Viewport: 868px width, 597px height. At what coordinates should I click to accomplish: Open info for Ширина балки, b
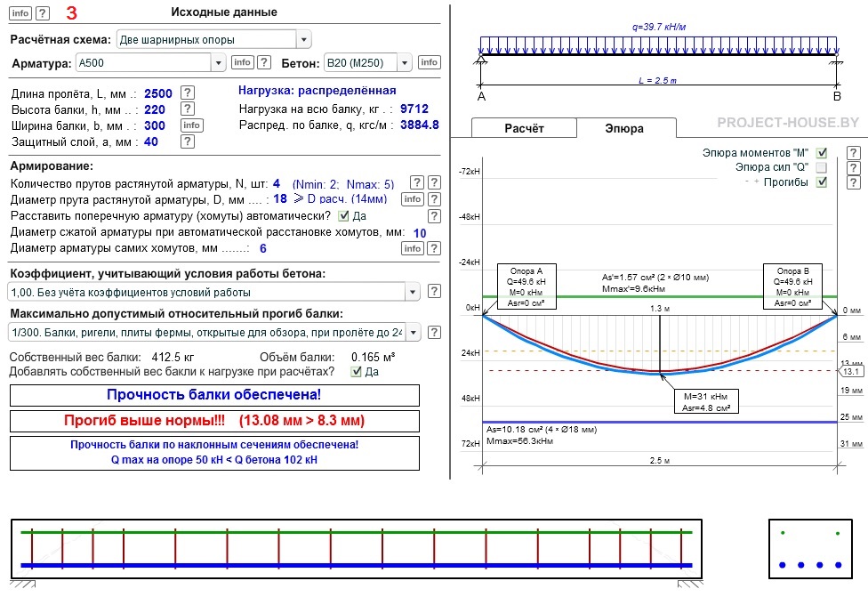pyautogui.click(x=191, y=125)
